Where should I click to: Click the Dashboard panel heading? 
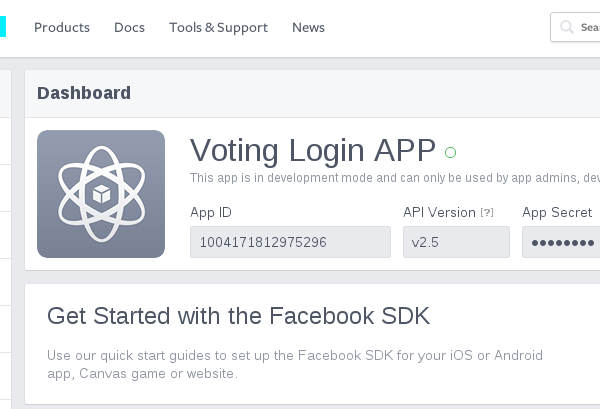coord(84,93)
